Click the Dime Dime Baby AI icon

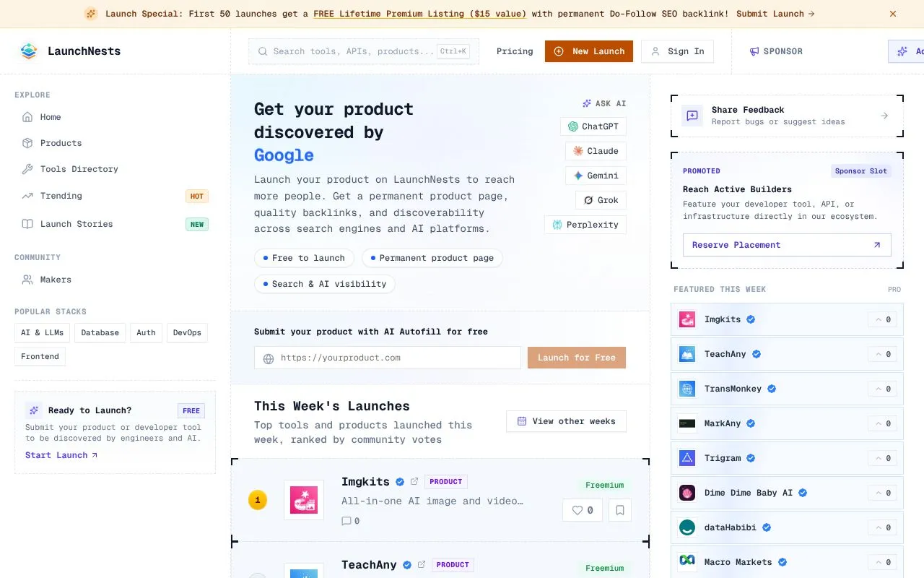[x=687, y=493]
